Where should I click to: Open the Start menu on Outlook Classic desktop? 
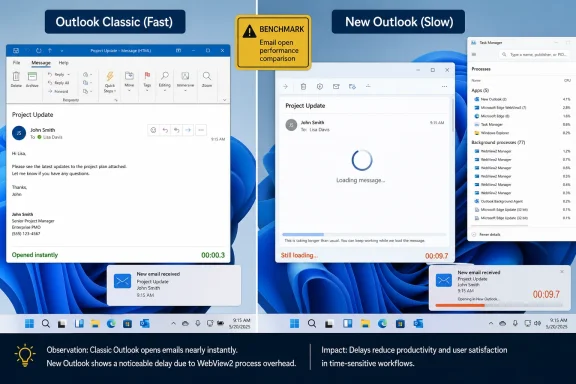(x=29, y=323)
